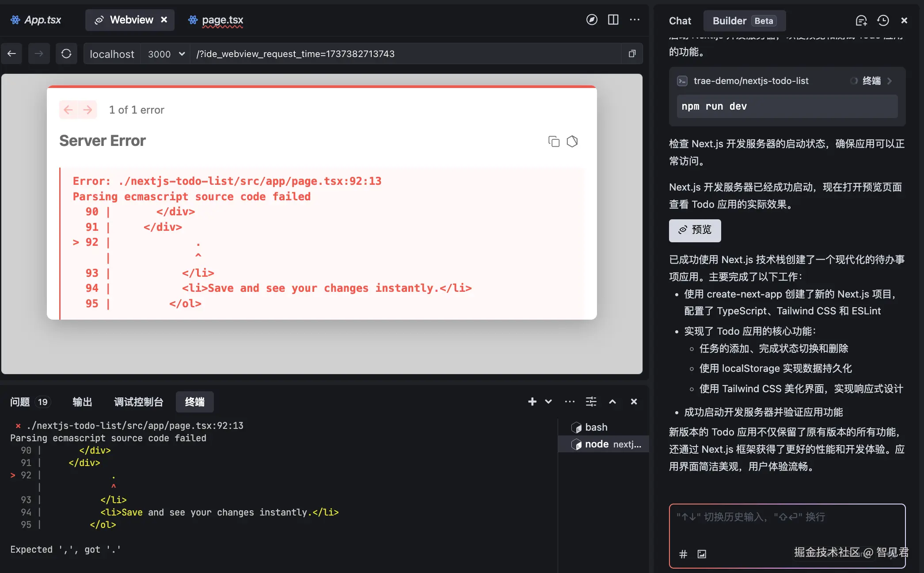The image size is (924, 573).
Task: Toggle split editor layout icon
Action: [613, 20]
